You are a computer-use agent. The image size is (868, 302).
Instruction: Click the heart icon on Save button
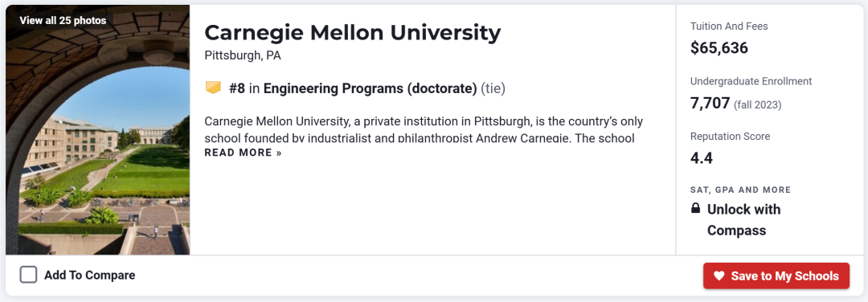click(719, 276)
